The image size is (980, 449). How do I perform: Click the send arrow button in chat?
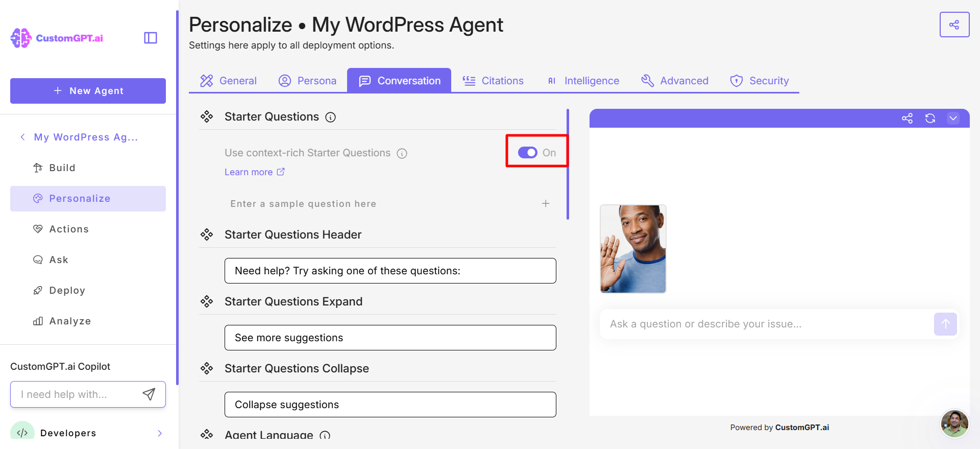pos(945,324)
